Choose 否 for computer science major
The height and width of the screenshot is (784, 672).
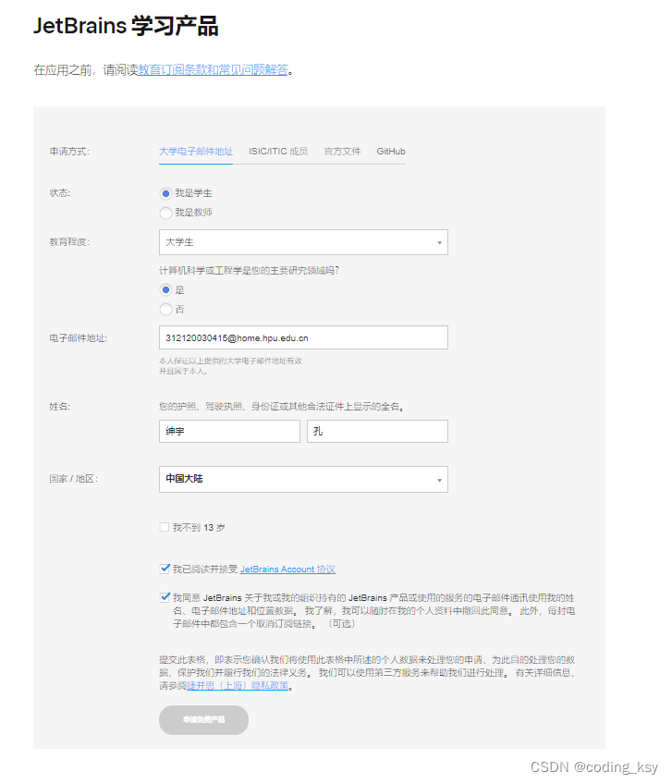[x=166, y=310]
